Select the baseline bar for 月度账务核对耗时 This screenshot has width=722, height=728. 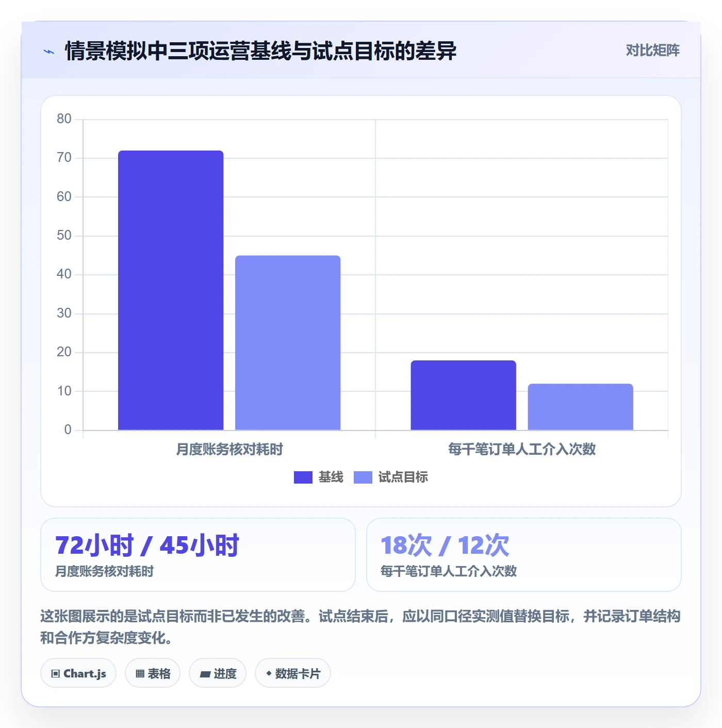click(171, 290)
